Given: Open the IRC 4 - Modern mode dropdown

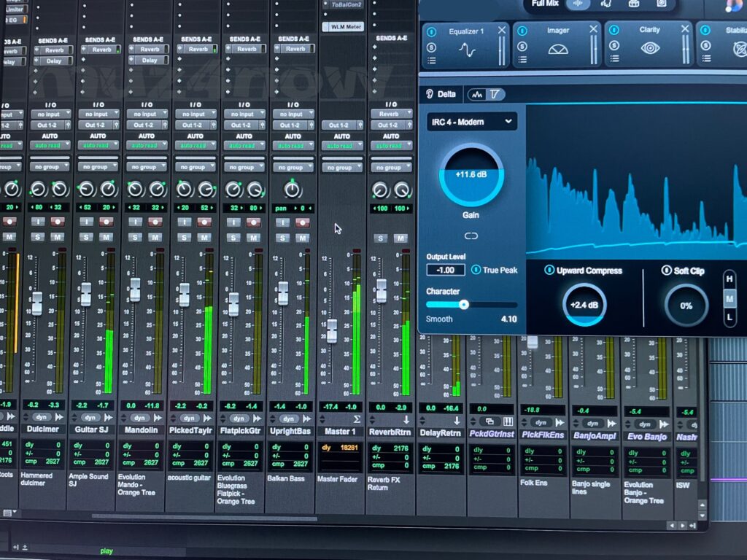Looking at the screenshot, I should click(x=473, y=122).
